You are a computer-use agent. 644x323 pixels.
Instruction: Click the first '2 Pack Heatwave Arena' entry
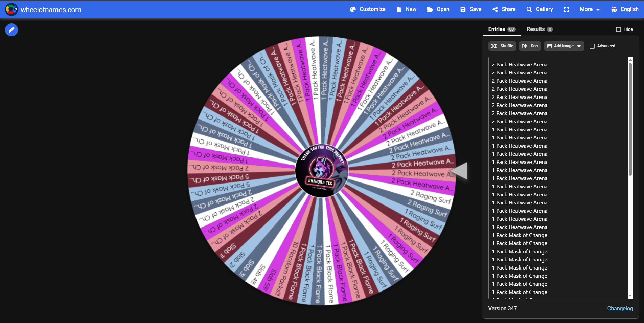pos(519,64)
